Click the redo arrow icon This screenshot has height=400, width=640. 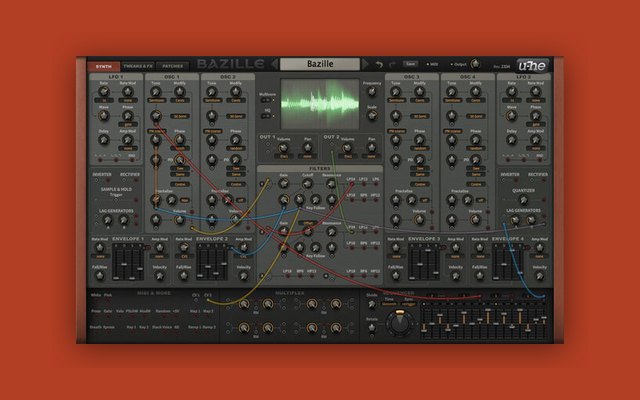(x=392, y=64)
